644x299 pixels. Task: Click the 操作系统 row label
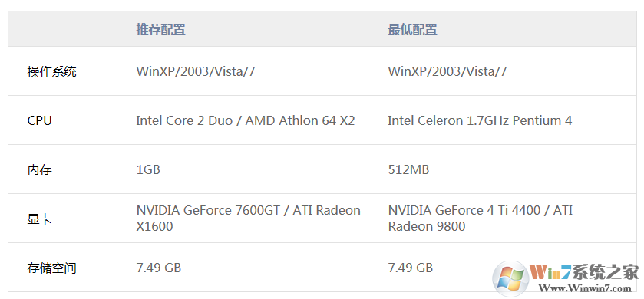click(51, 72)
